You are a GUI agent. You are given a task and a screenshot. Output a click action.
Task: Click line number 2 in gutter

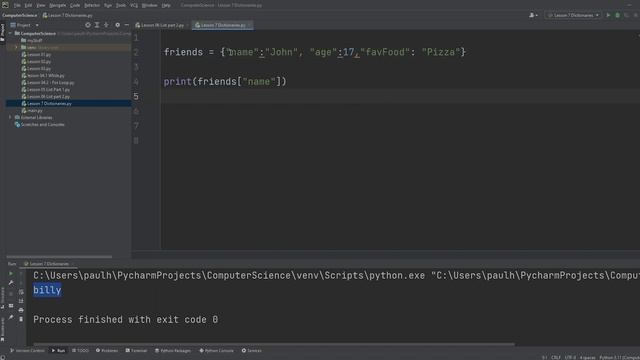[136, 52]
